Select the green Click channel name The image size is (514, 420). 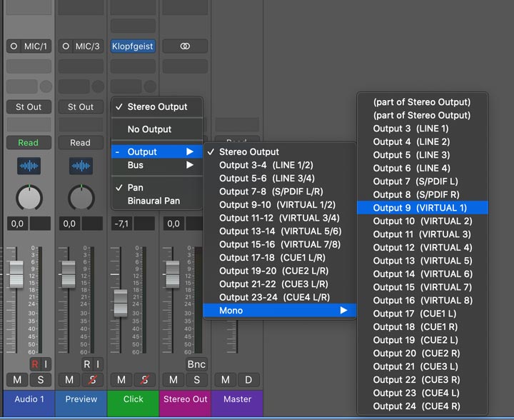133,399
